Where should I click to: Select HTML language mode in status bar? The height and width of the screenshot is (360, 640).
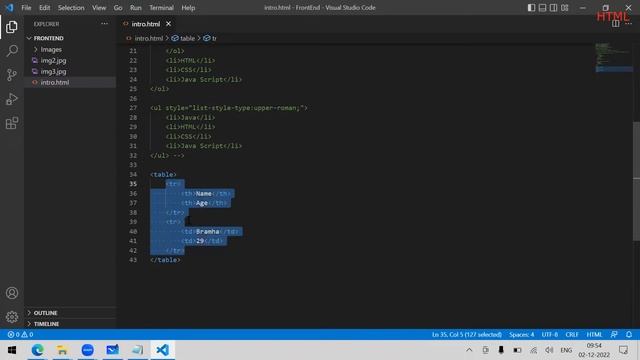click(594, 334)
